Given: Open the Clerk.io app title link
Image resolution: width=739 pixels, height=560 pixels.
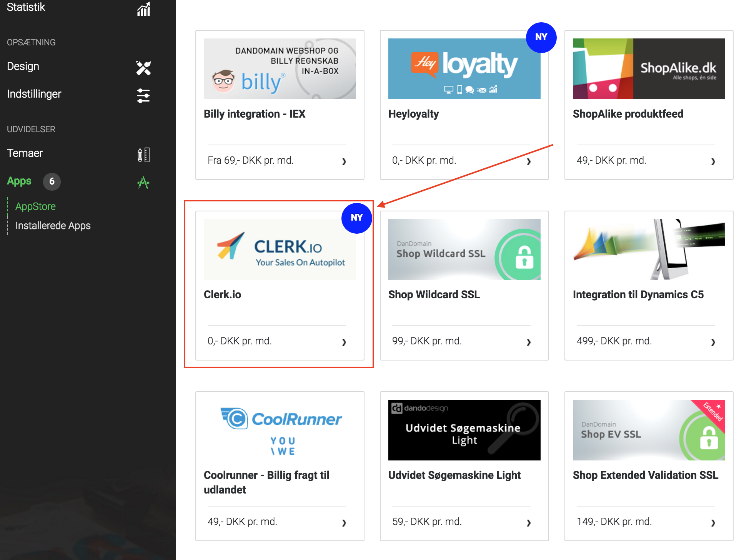Looking at the screenshot, I should pos(222,294).
